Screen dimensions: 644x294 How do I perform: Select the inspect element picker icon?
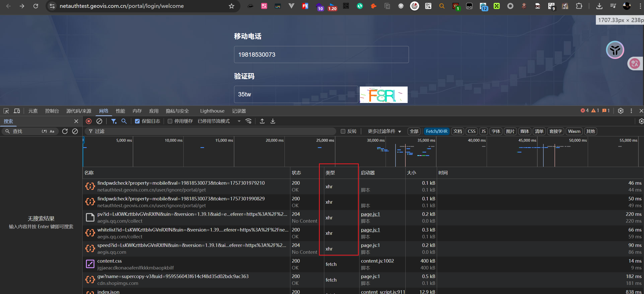click(x=6, y=111)
